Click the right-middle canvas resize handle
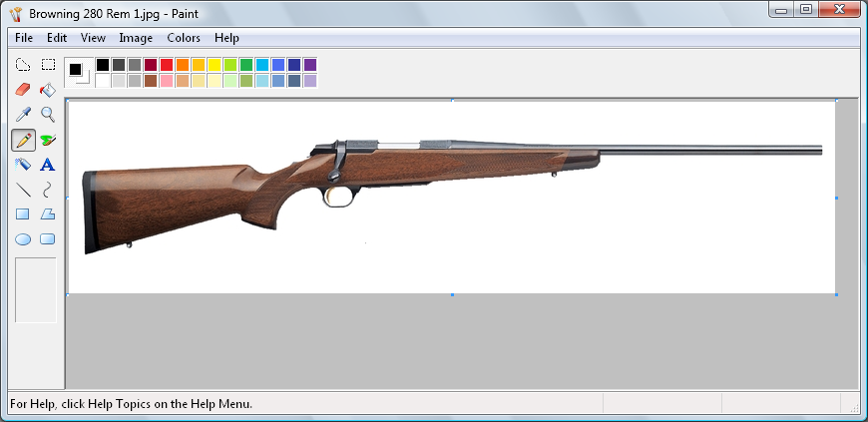This screenshot has height=422, width=868. click(836, 198)
